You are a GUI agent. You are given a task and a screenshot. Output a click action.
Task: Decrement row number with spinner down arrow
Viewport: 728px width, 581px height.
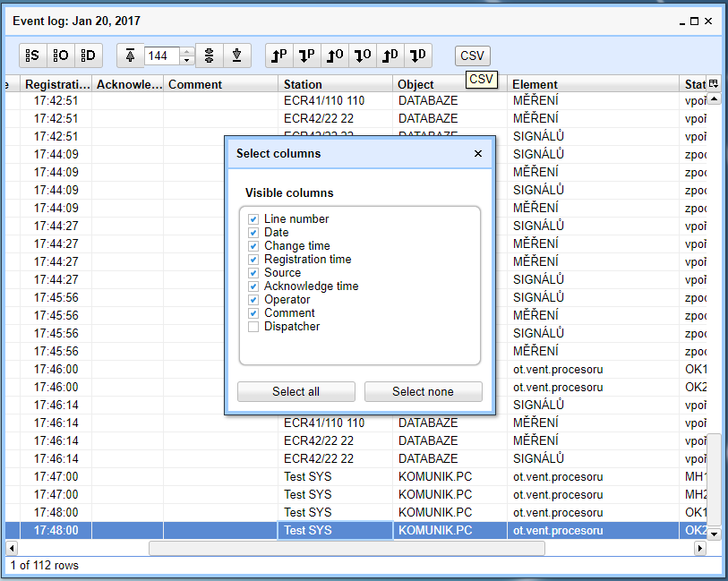186,60
